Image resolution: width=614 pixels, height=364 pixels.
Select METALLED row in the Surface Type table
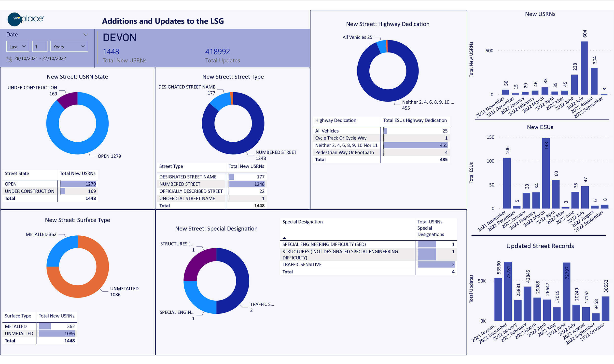[x=15, y=326]
